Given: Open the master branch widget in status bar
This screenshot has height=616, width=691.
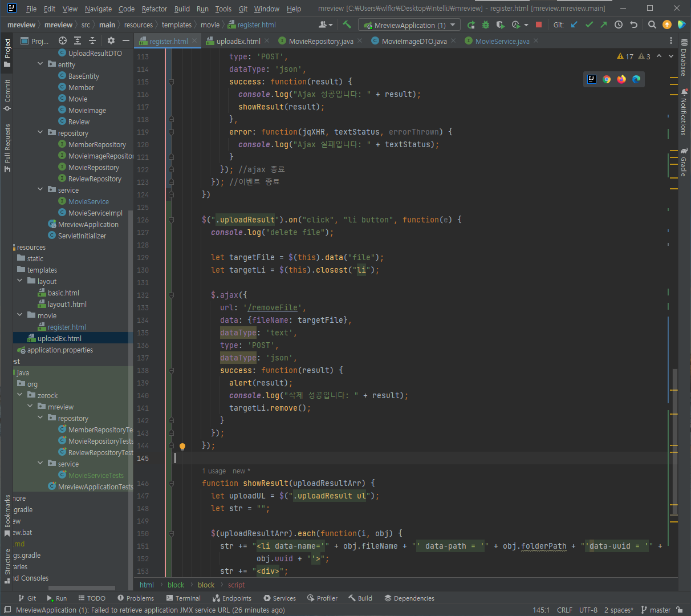Looking at the screenshot, I should point(656,610).
